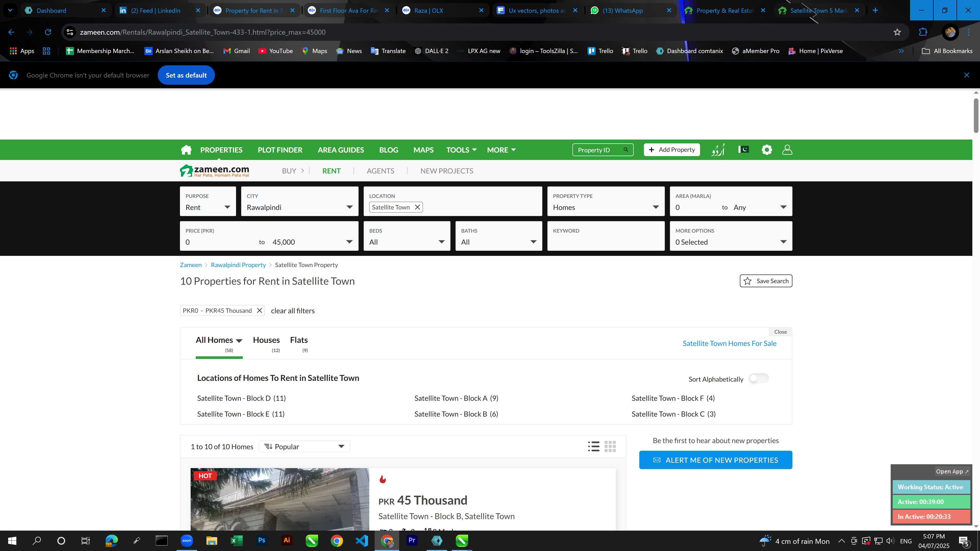The height and width of the screenshot is (551, 980).
Task: Open NEW PROJECTS section
Action: [447, 171]
